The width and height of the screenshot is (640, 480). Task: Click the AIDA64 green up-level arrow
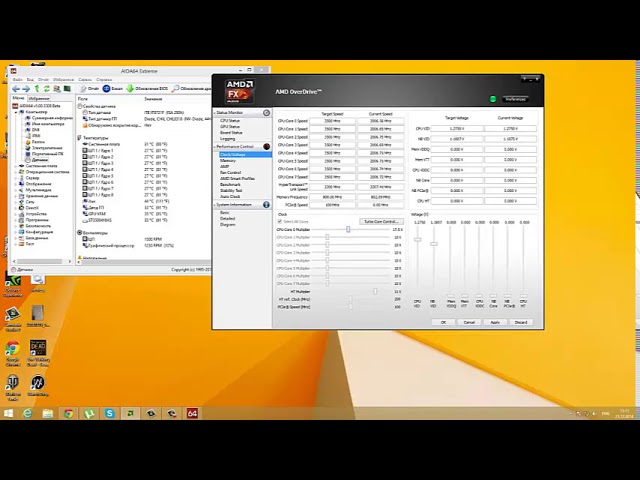[x=37, y=89]
